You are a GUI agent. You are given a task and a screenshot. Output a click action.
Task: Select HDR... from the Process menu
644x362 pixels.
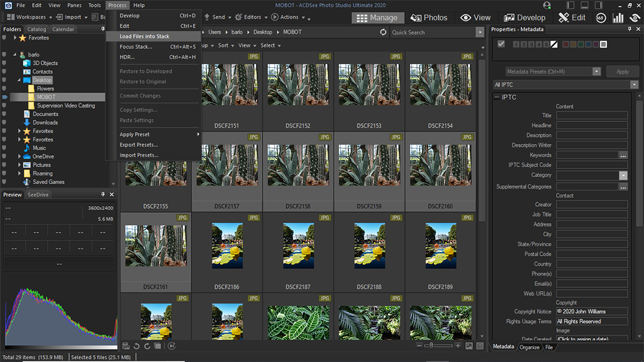pyautogui.click(x=127, y=57)
